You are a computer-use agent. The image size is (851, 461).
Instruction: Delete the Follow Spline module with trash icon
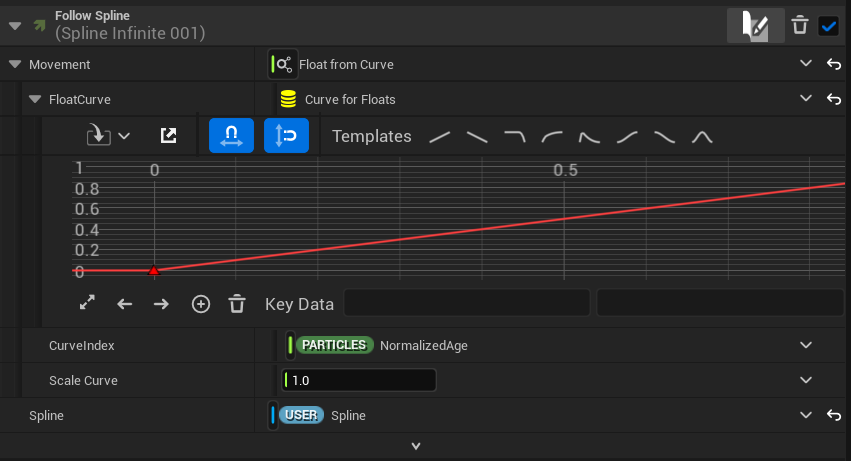point(799,26)
